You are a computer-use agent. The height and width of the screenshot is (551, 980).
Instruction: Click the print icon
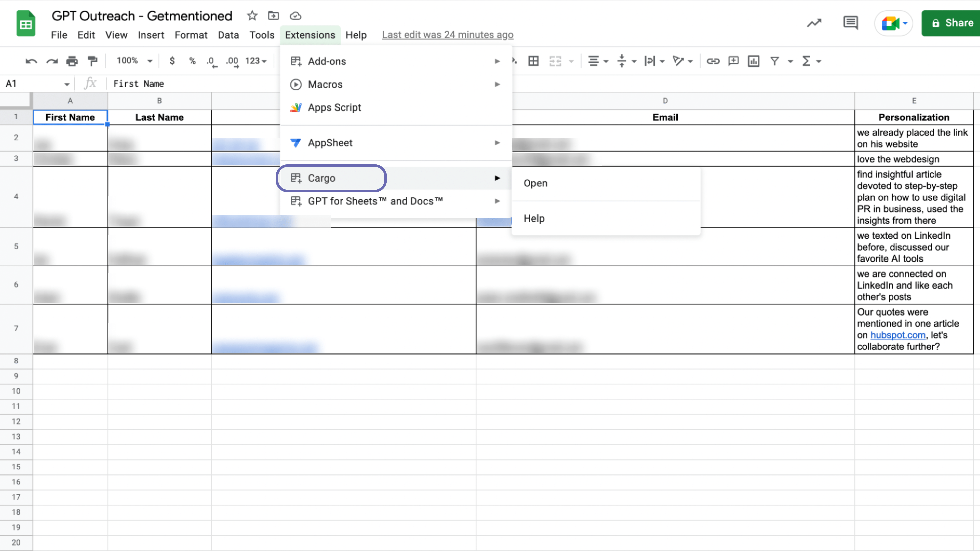[72, 61]
